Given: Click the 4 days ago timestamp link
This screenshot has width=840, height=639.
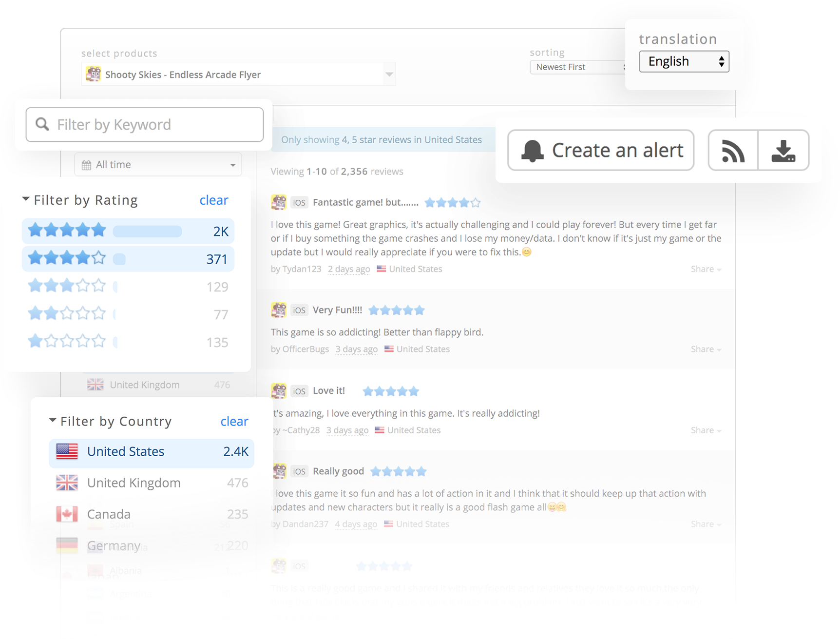Looking at the screenshot, I should [x=356, y=524].
